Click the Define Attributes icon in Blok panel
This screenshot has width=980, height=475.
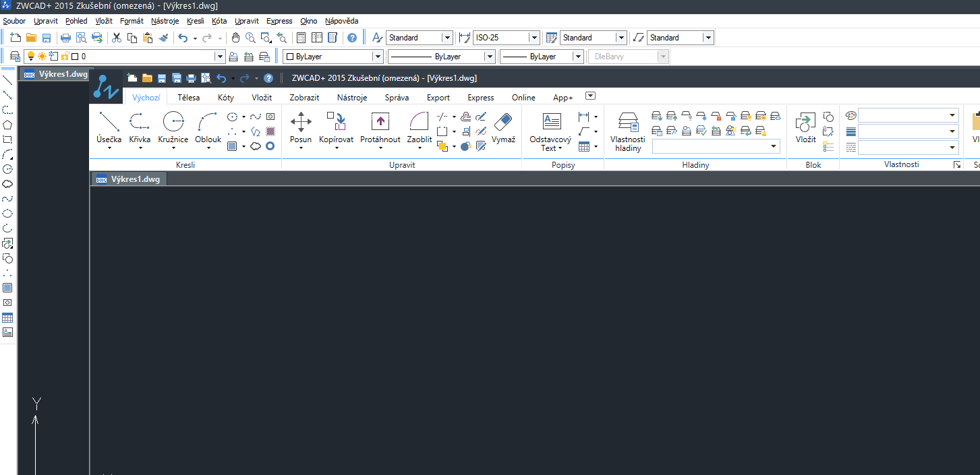click(x=829, y=146)
